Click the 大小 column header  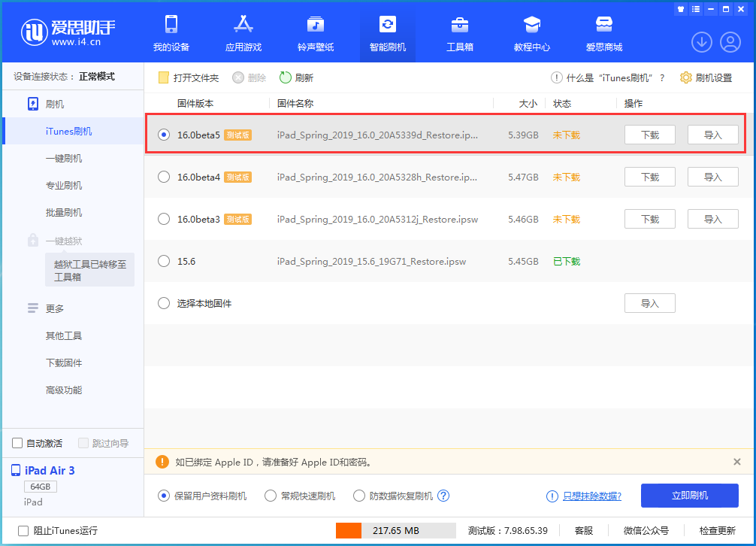tap(528, 103)
